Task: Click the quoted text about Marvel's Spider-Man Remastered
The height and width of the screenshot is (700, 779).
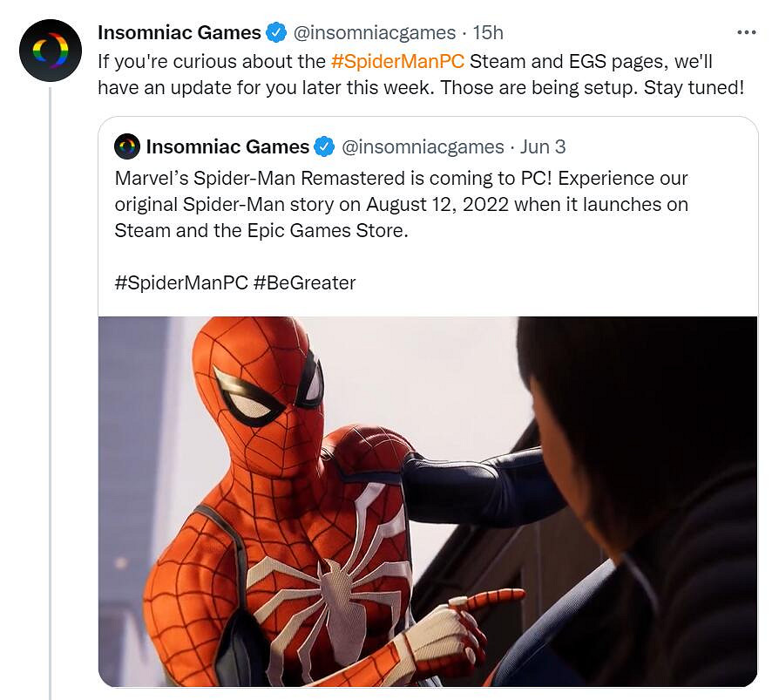Action: pos(401,204)
